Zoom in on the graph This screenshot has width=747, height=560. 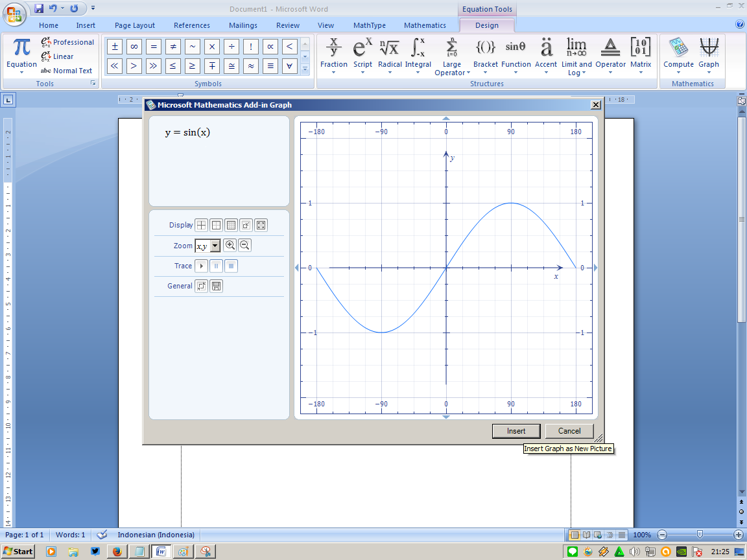click(x=230, y=245)
